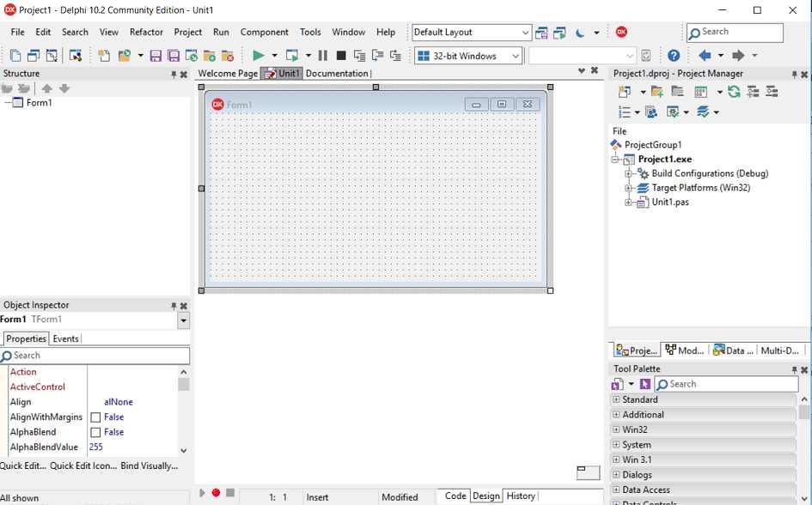Expand Build Configurations (Debug) node
Image resolution: width=812 pixels, height=505 pixels.
[628, 173]
